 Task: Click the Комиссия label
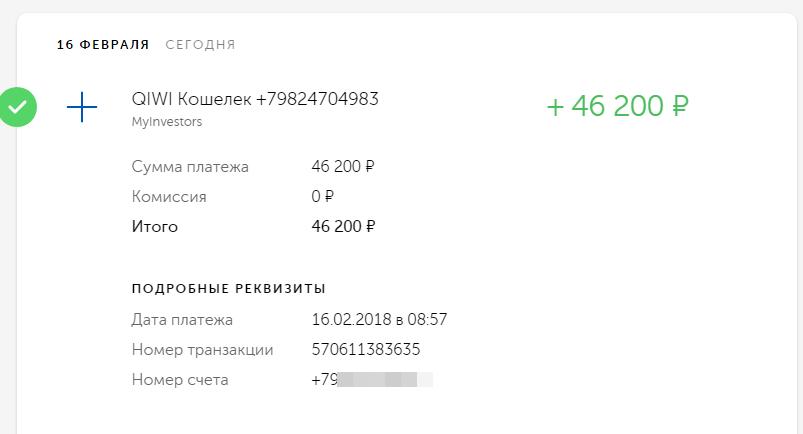click(x=169, y=197)
